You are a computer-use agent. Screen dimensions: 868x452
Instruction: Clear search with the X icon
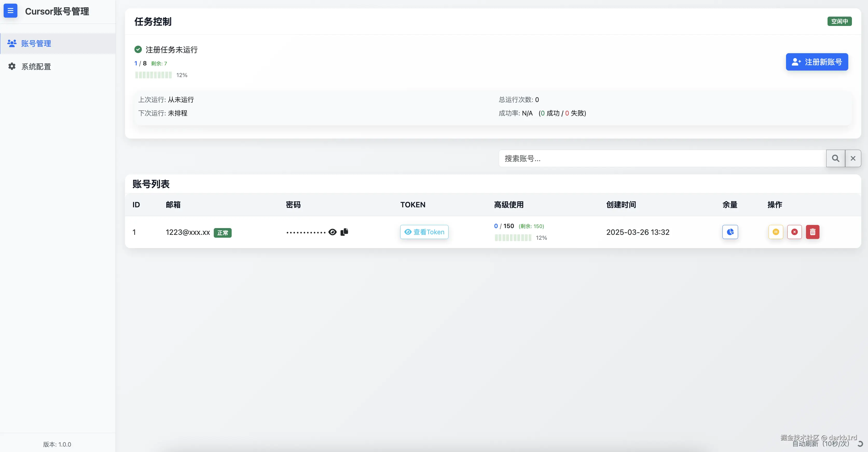[853, 159]
